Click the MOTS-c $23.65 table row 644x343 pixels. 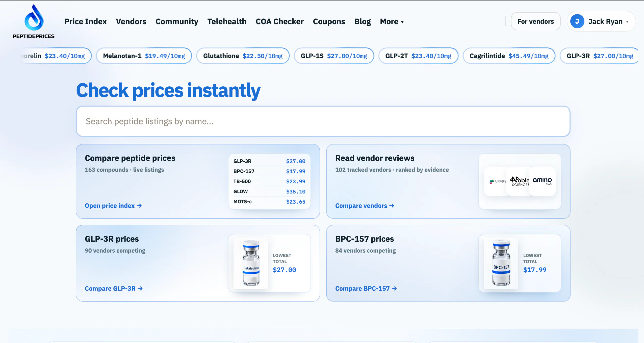coord(269,202)
